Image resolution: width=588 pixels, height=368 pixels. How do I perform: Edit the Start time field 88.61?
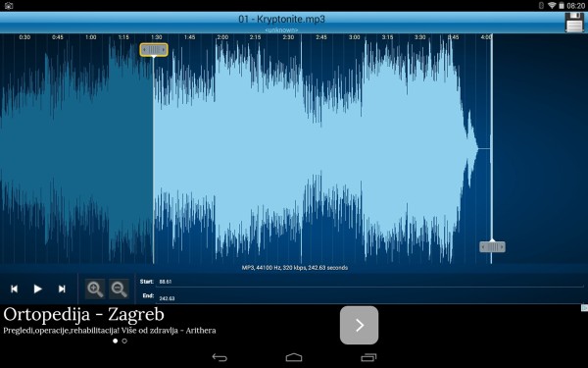(x=369, y=282)
